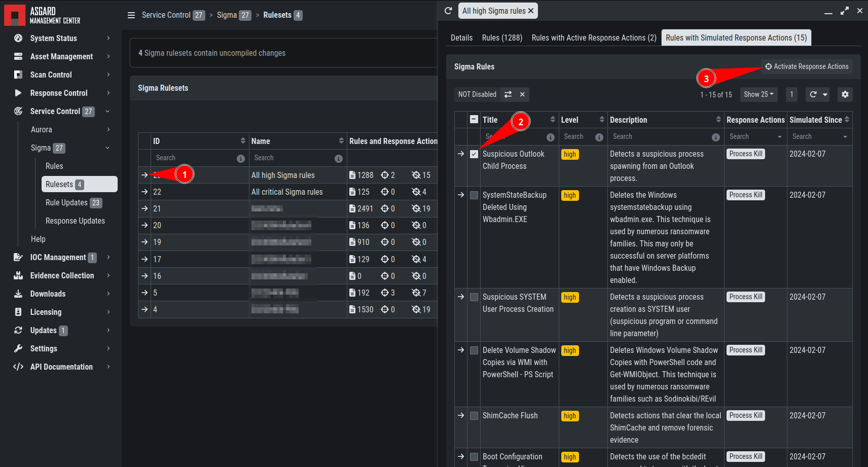
Task: Check the ShimCache Flush row checkbox
Action: pyautogui.click(x=474, y=416)
